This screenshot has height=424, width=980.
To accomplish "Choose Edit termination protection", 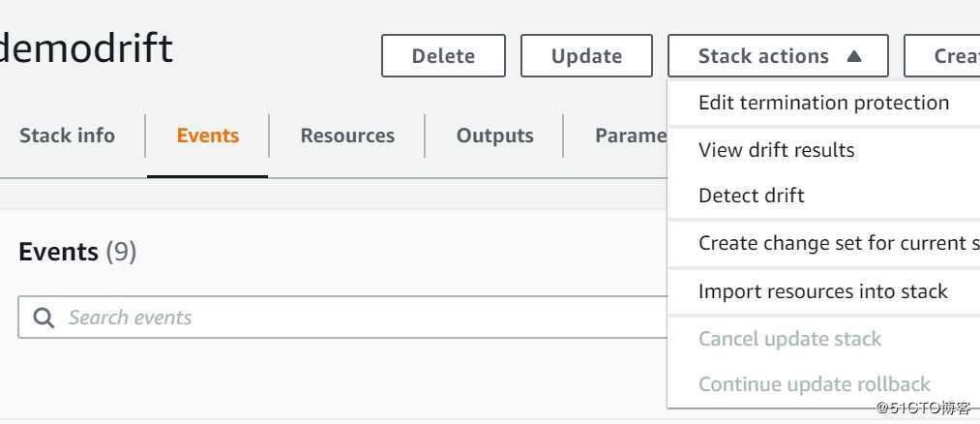I will click(x=823, y=103).
